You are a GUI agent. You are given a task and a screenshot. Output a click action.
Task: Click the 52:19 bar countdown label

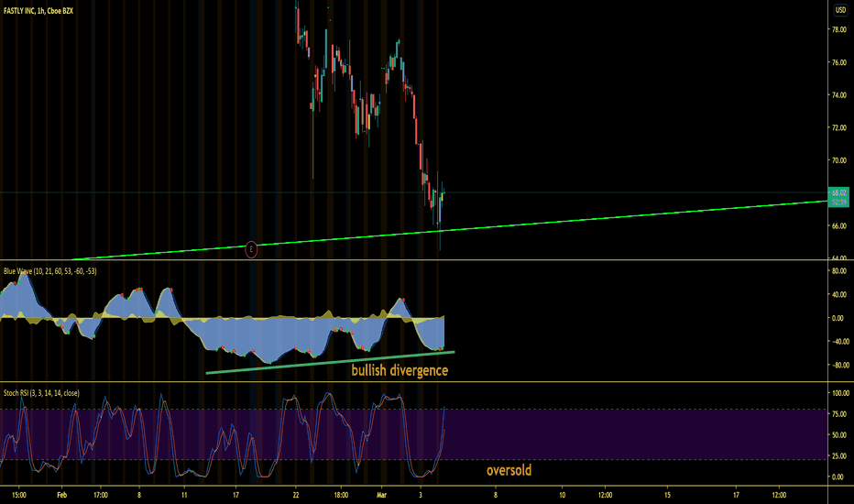(838, 202)
